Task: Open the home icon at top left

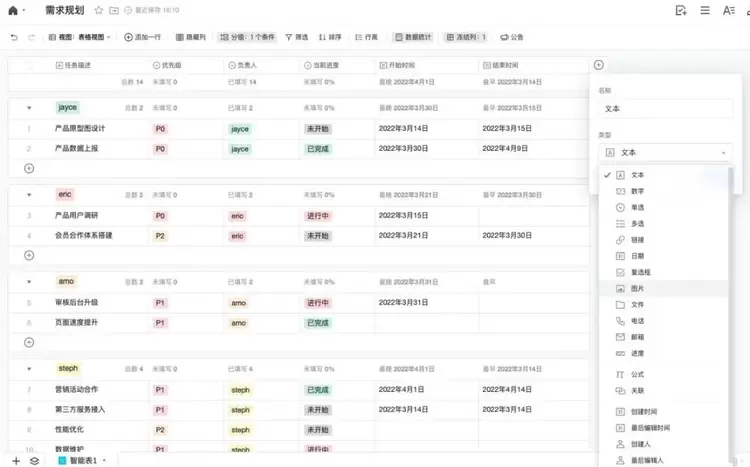Action: 13,10
